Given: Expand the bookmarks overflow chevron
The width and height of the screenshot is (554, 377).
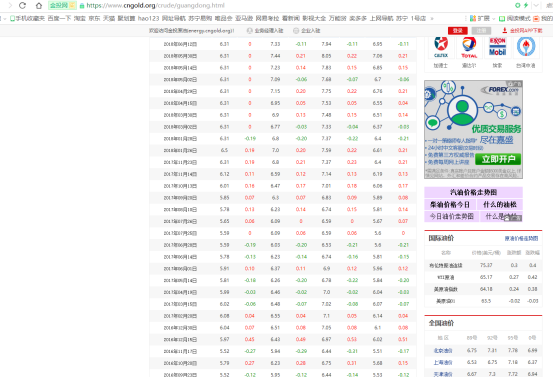Looking at the screenshot, I should pyautogui.click(x=432, y=18).
